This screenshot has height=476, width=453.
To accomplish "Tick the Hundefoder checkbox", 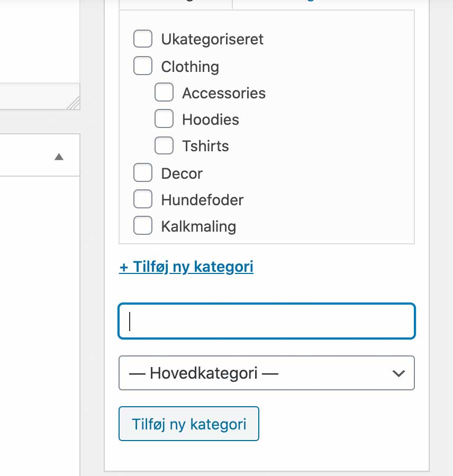I will (143, 199).
